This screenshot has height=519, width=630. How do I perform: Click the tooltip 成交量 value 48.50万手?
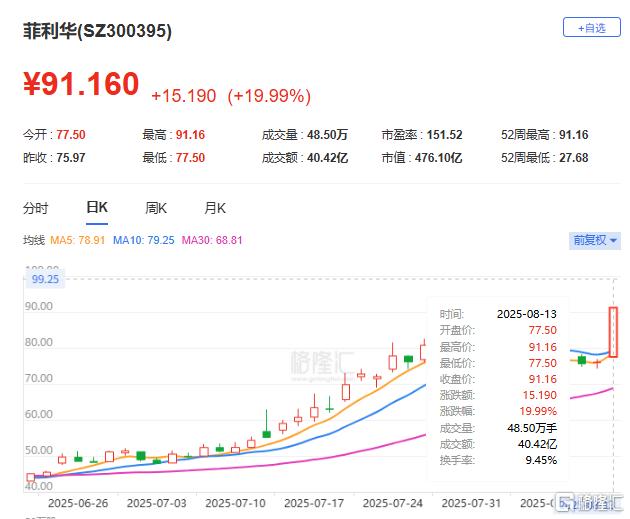click(532, 428)
